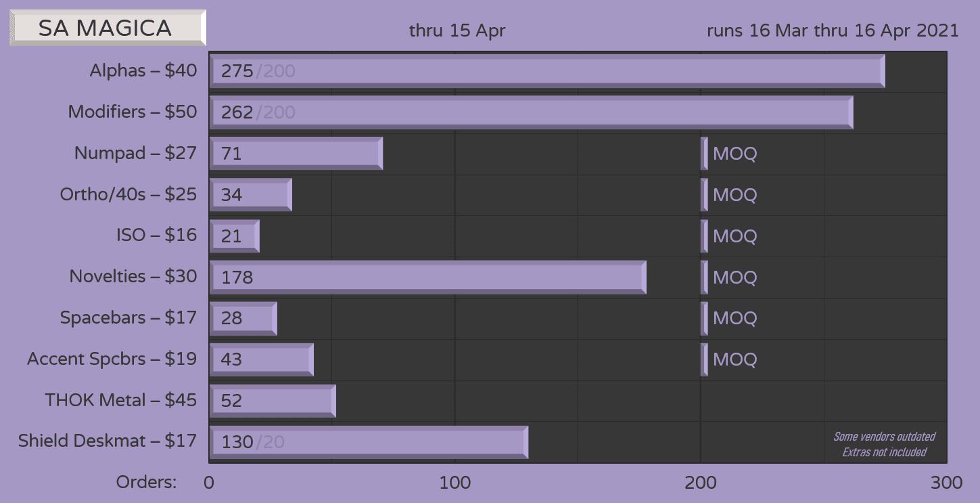Click the 'Alphas – $40' row label
Image resolution: width=980 pixels, height=503 pixels.
coord(143,71)
